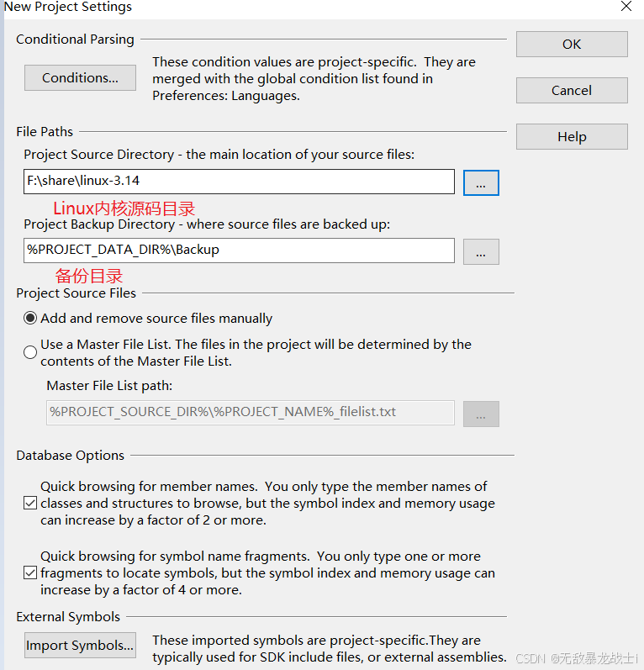Click the Master File List browse button
644x670 pixels.
pos(481,414)
